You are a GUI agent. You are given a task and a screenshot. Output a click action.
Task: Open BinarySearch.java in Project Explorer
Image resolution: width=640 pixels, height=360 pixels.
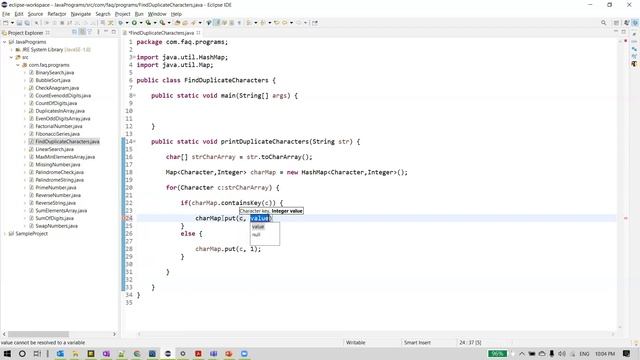55,73
